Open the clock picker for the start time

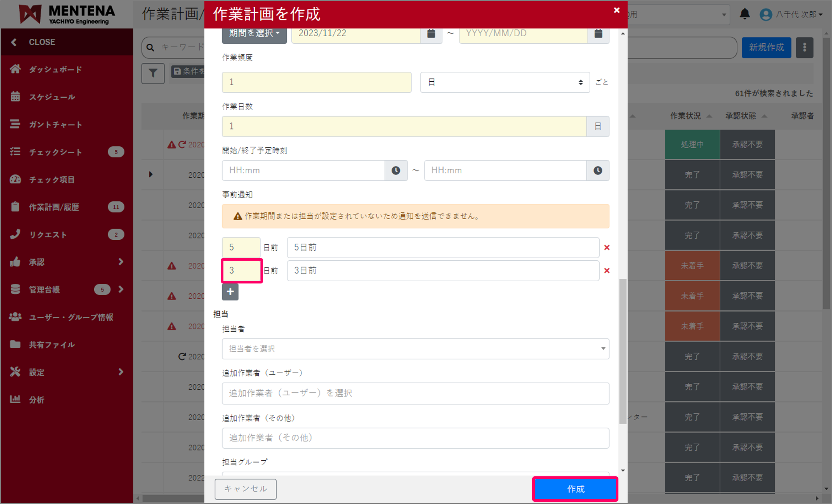(x=396, y=170)
